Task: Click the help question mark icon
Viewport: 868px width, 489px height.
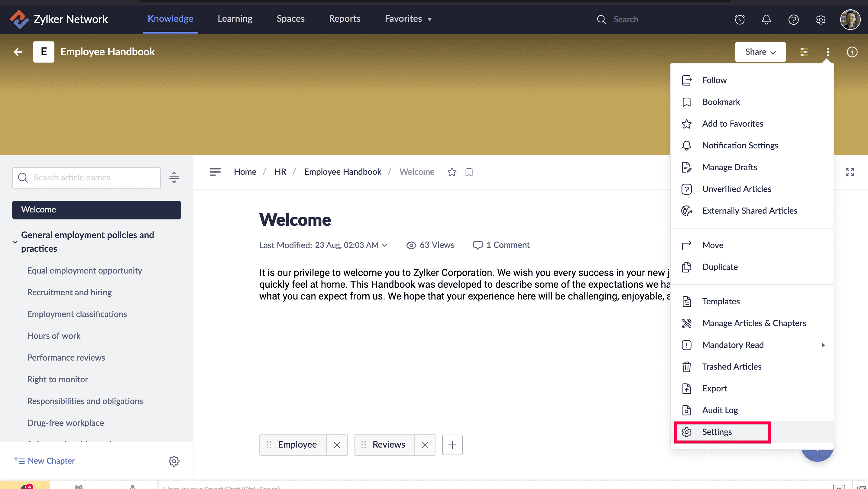Action: tap(793, 20)
